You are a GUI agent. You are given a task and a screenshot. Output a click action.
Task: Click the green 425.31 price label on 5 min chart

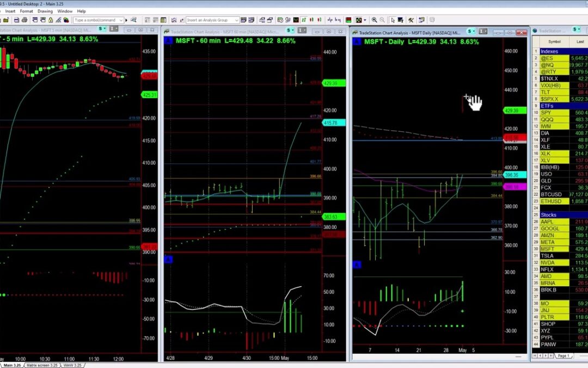coord(149,95)
